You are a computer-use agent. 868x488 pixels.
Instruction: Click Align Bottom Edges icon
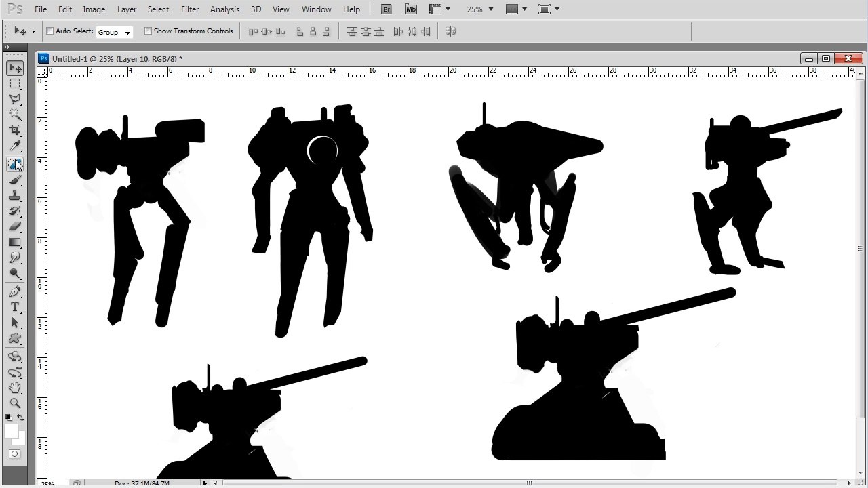pos(280,31)
